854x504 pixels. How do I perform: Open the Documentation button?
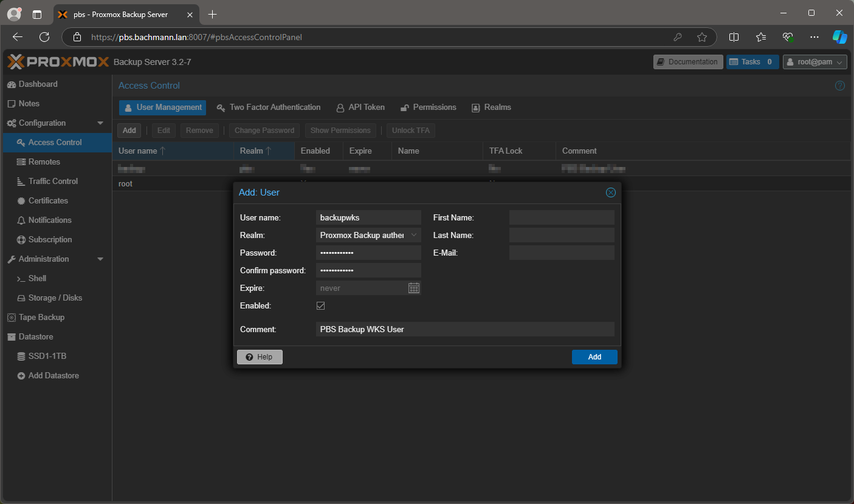pyautogui.click(x=688, y=62)
